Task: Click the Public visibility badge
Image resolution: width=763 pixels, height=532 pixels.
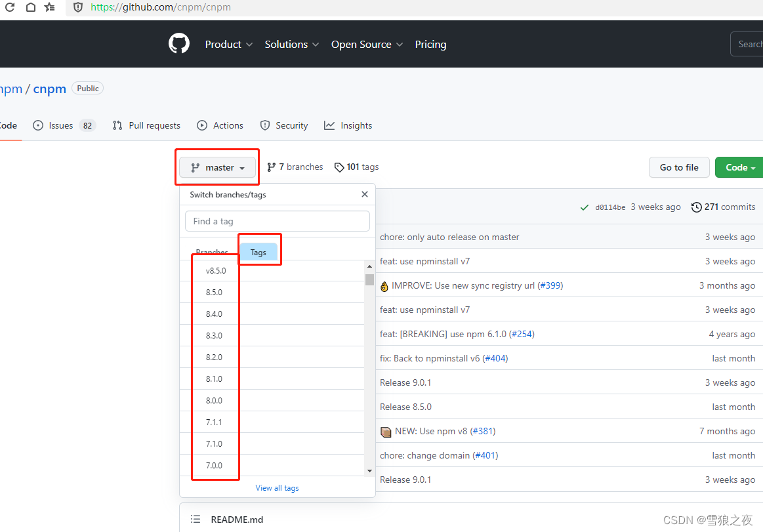Action: tap(88, 88)
